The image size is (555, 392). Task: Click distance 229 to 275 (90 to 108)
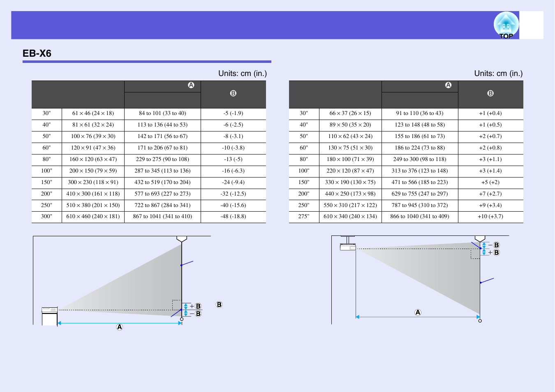pos(162,159)
